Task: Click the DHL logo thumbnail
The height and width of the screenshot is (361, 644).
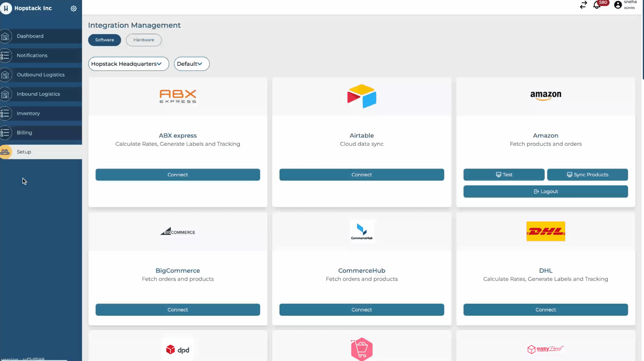Action: [545, 231]
